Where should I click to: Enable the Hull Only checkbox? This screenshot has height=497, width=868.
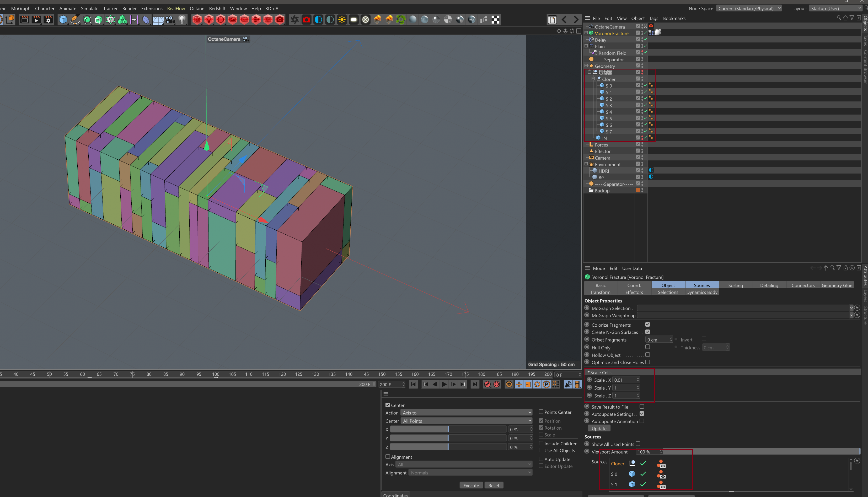tap(647, 347)
